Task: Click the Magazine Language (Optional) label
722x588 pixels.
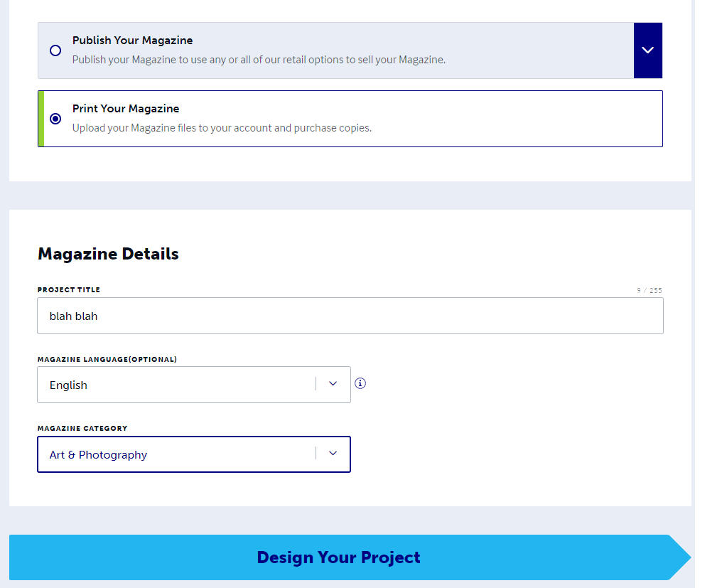Action: point(107,359)
